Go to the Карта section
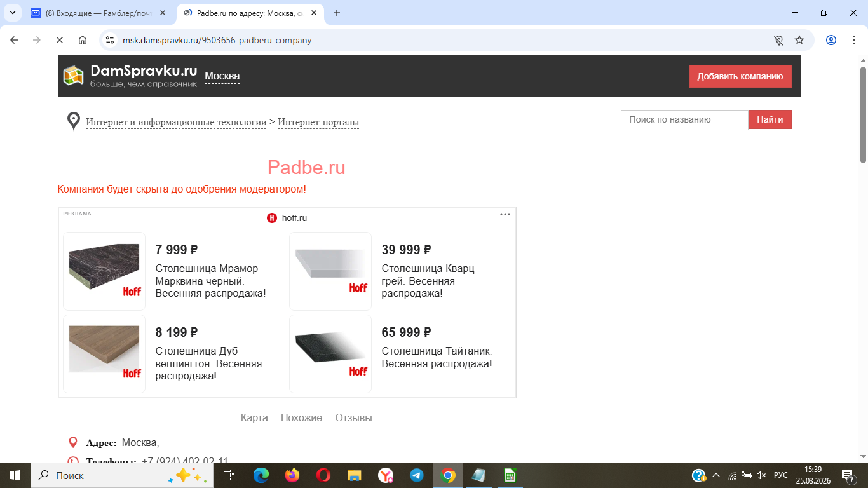868x488 pixels. [254, 417]
